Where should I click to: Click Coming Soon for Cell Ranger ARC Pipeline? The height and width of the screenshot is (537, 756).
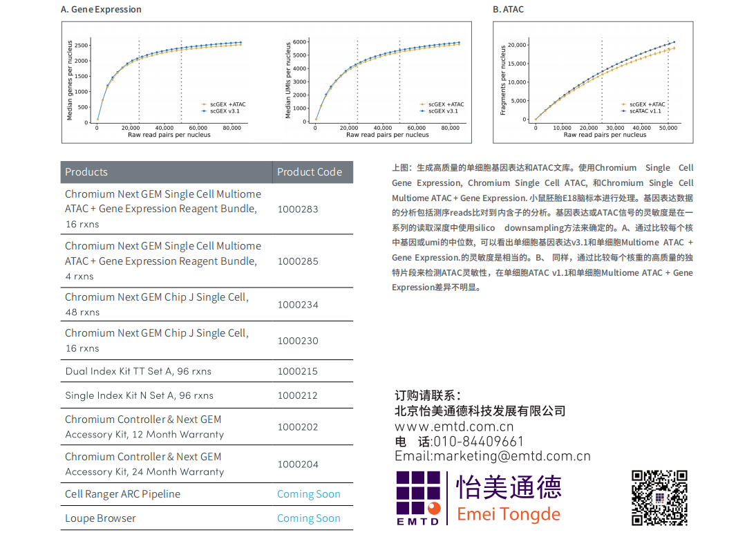pos(308,494)
